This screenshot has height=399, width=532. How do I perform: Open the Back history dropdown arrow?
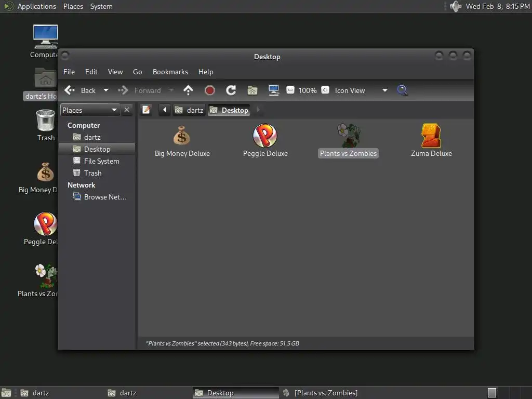106,90
